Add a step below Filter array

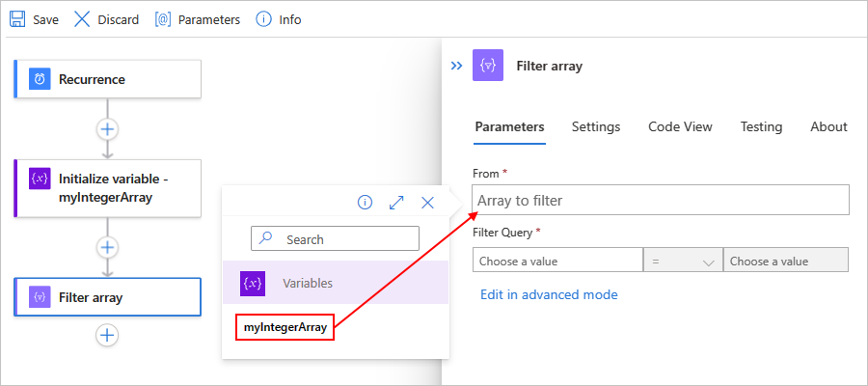[107, 335]
